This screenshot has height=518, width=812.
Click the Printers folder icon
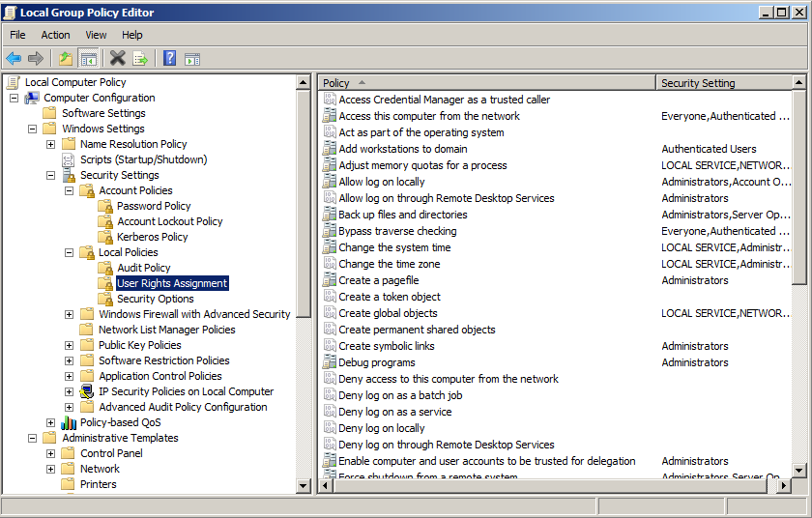coord(68,484)
